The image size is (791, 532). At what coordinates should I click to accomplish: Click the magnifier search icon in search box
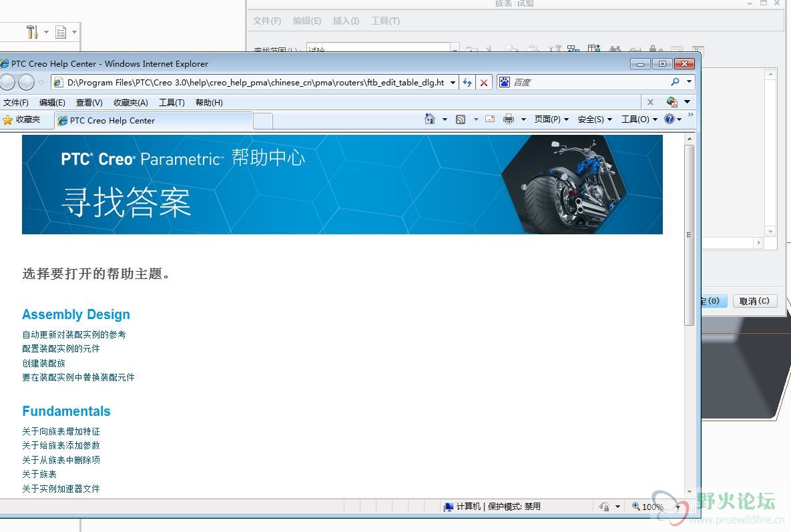(675, 81)
